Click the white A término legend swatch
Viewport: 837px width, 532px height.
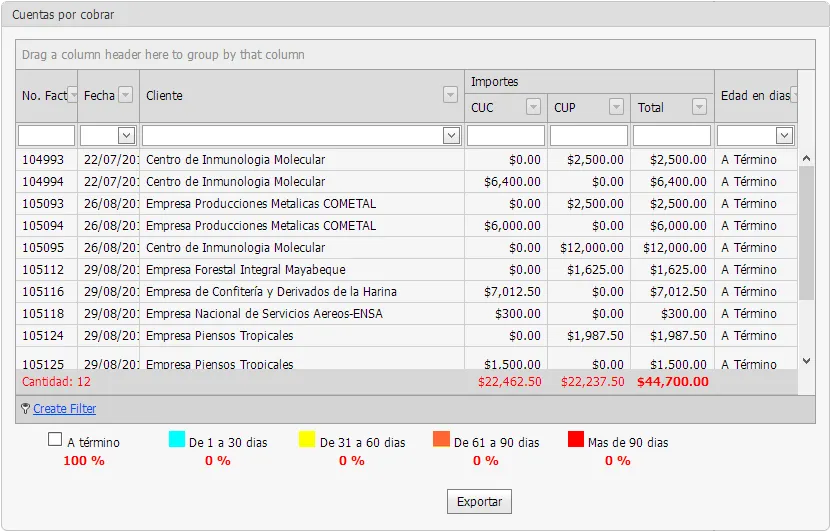(55, 439)
